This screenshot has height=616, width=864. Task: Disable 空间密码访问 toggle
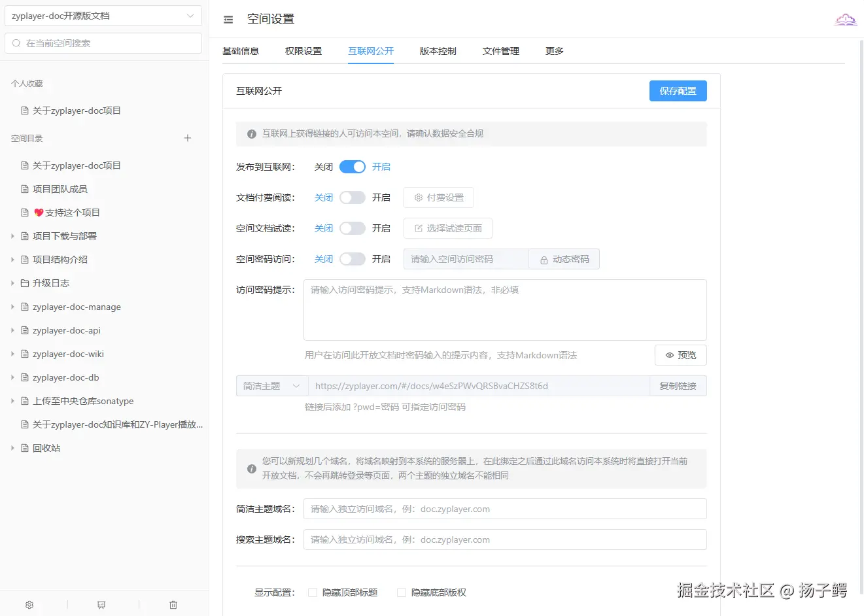pos(352,259)
